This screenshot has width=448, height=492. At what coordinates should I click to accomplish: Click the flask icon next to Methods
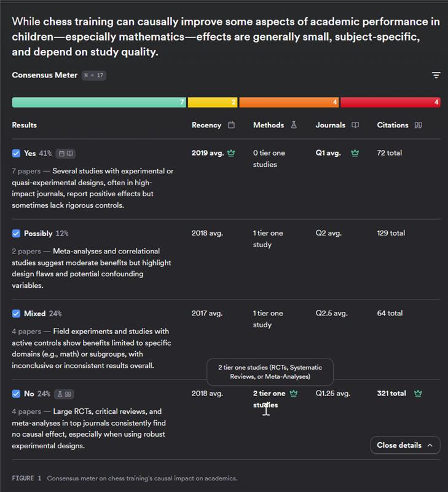coord(294,125)
